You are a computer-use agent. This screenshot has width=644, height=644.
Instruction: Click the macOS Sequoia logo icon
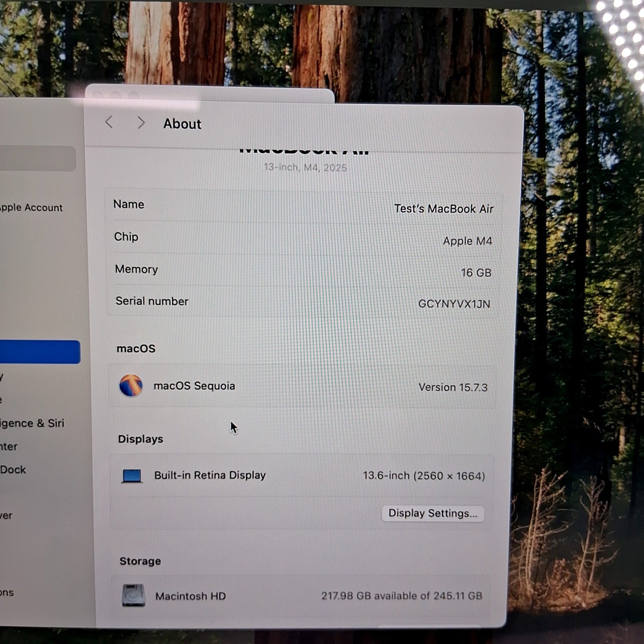pos(131,386)
